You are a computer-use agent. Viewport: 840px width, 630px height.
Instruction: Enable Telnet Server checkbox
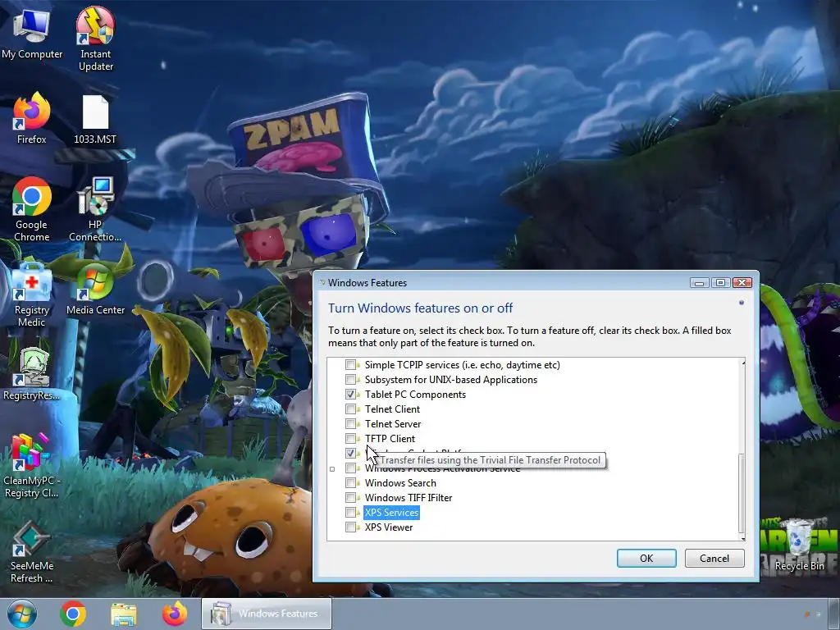pyautogui.click(x=350, y=424)
